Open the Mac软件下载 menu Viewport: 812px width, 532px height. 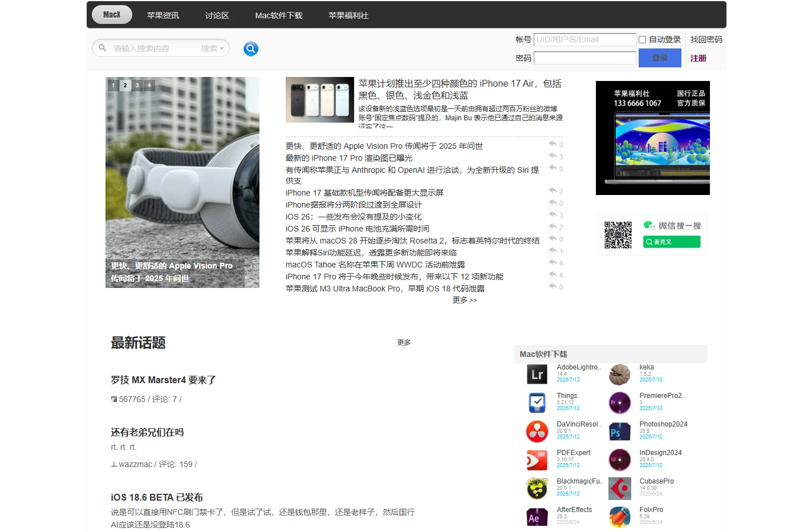tap(279, 15)
